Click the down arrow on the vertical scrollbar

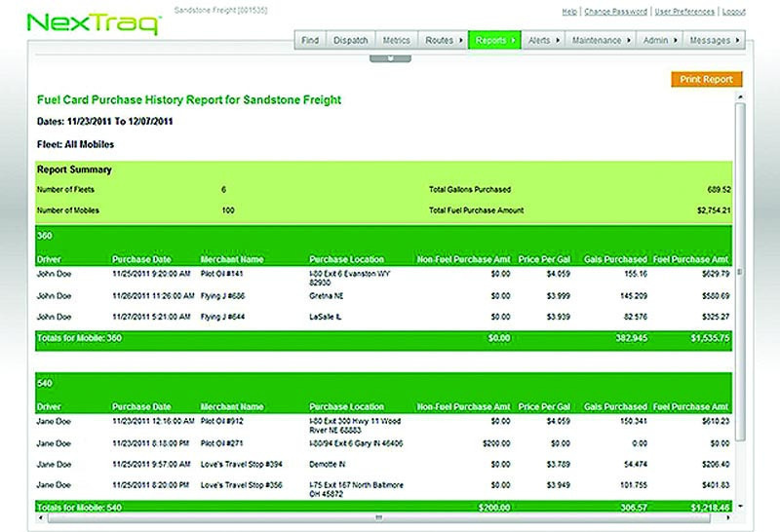(740, 507)
